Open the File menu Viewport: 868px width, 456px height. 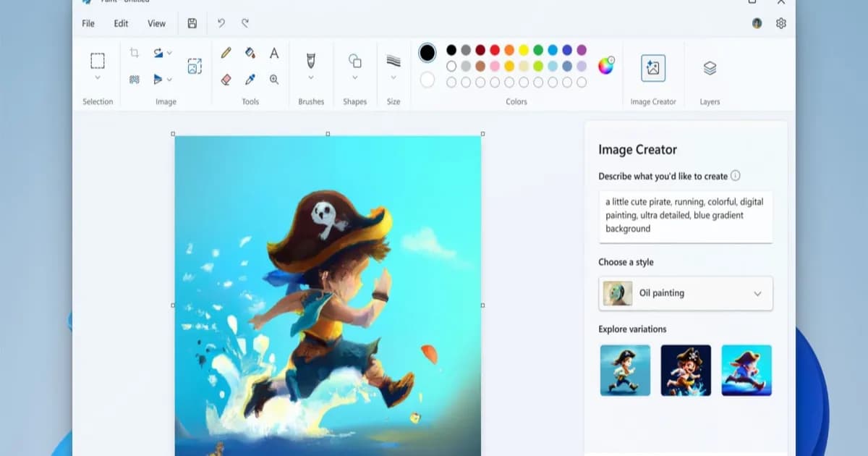[88, 23]
